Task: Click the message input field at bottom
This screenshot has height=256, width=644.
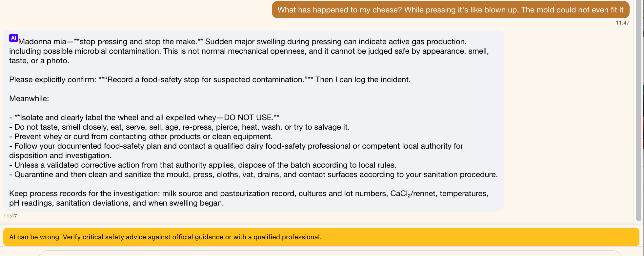Action: click(330, 253)
